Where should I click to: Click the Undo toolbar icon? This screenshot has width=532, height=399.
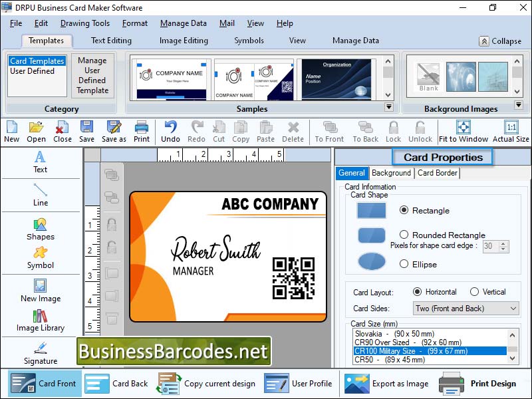tap(170, 130)
